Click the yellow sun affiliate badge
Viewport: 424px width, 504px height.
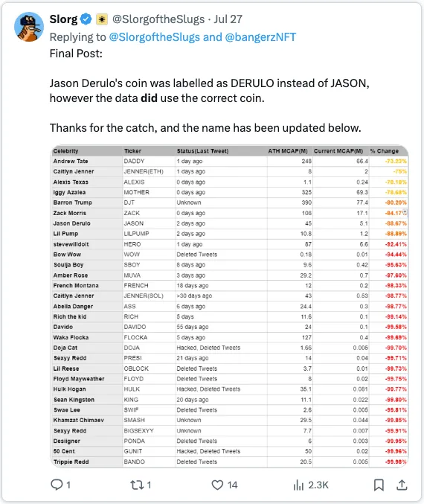point(102,19)
